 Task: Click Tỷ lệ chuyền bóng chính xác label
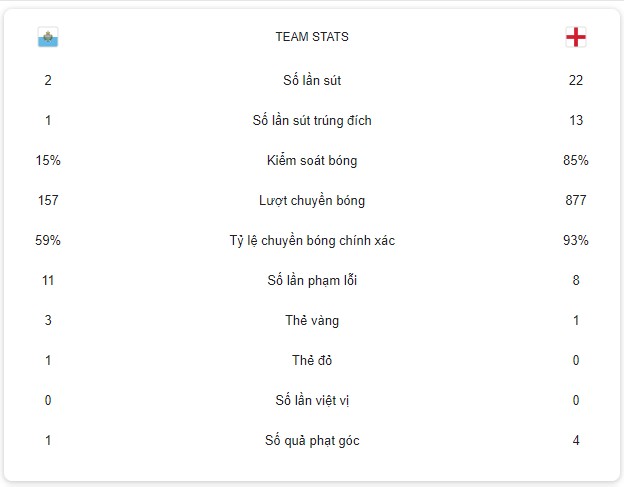(312, 240)
